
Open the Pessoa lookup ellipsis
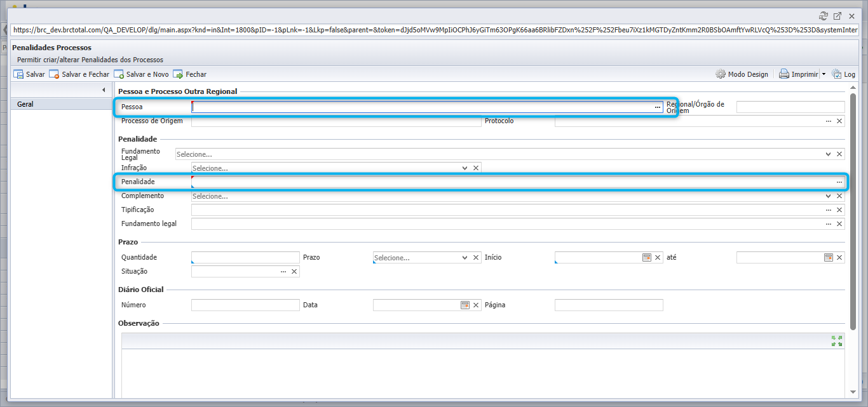pyautogui.click(x=658, y=107)
